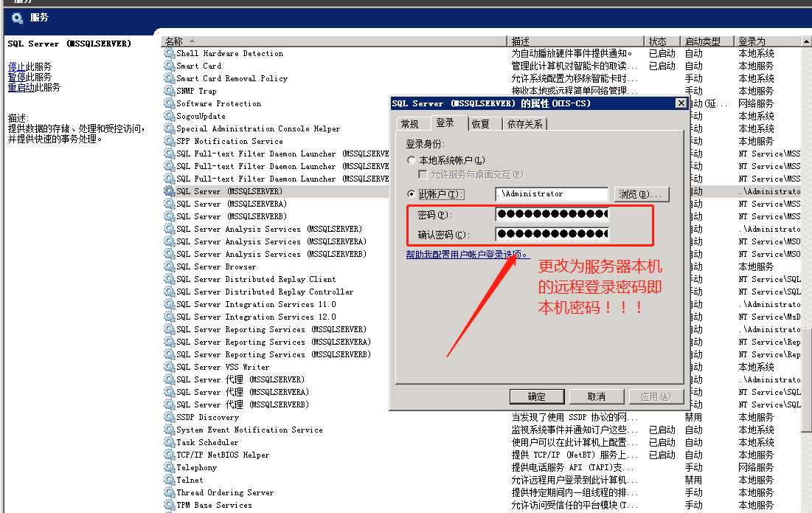The width and height of the screenshot is (812, 513).
Task: Click the gear icon beside Integration Services 11.0
Action: coord(170,304)
